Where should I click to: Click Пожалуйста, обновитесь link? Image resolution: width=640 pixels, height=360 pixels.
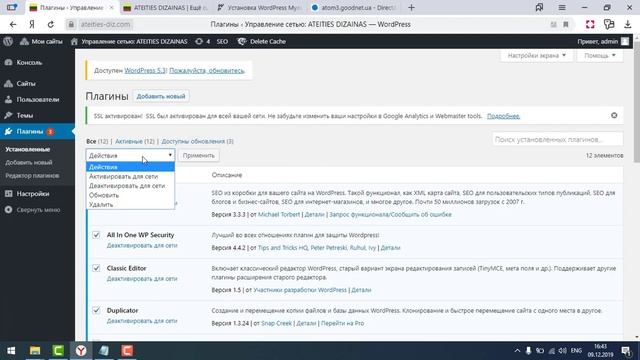tap(207, 71)
